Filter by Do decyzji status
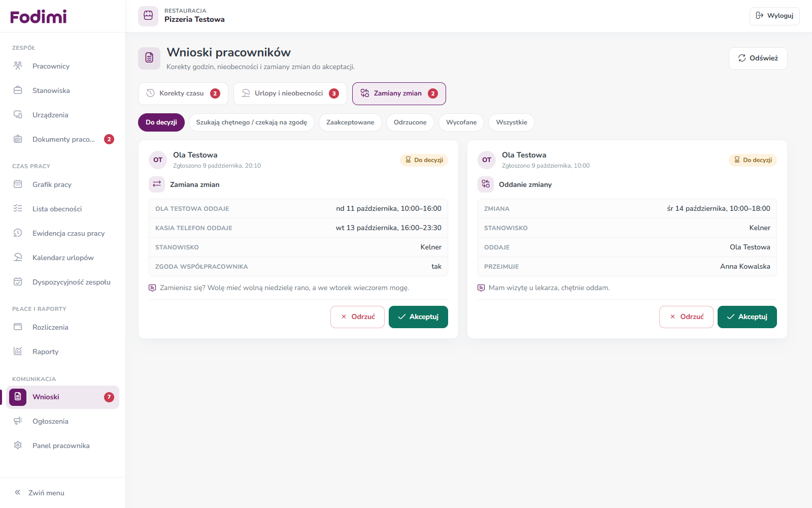This screenshot has height=508, width=812. click(161, 122)
